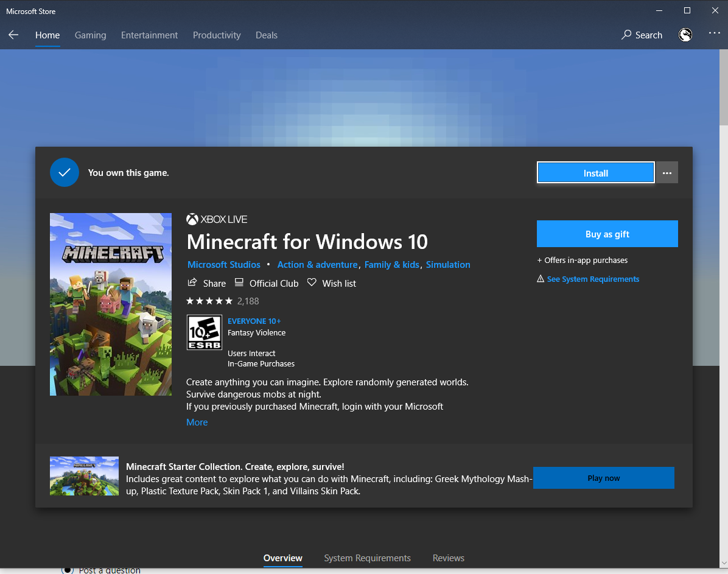Open the user account avatar

[x=685, y=35]
